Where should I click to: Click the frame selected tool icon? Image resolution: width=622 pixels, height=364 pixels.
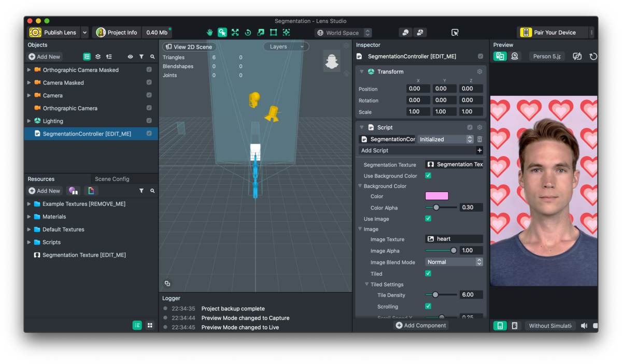[286, 33]
